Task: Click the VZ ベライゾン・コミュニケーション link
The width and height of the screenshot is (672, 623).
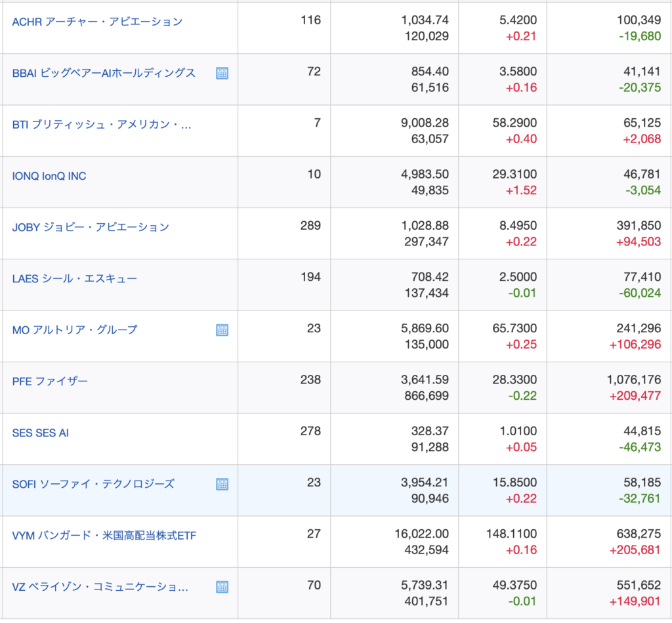Action: coord(100,587)
